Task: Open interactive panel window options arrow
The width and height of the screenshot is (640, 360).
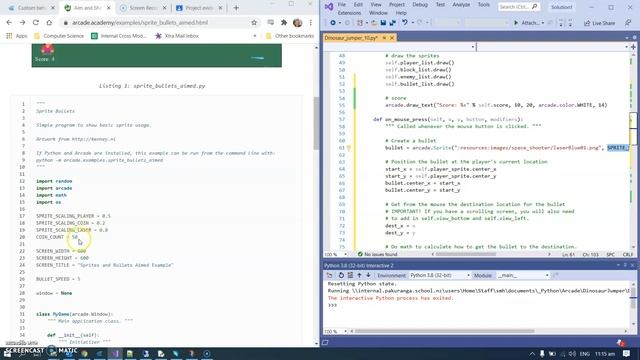Action: coord(618,265)
